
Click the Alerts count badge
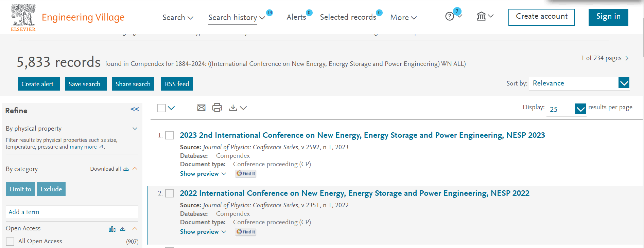(x=309, y=13)
